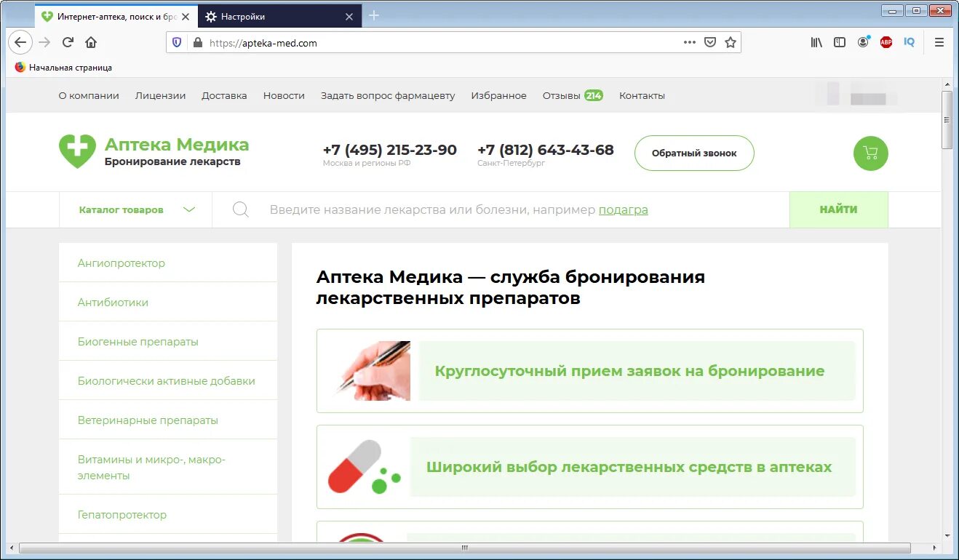Open the Избранное menu item

[x=498, y=95]
